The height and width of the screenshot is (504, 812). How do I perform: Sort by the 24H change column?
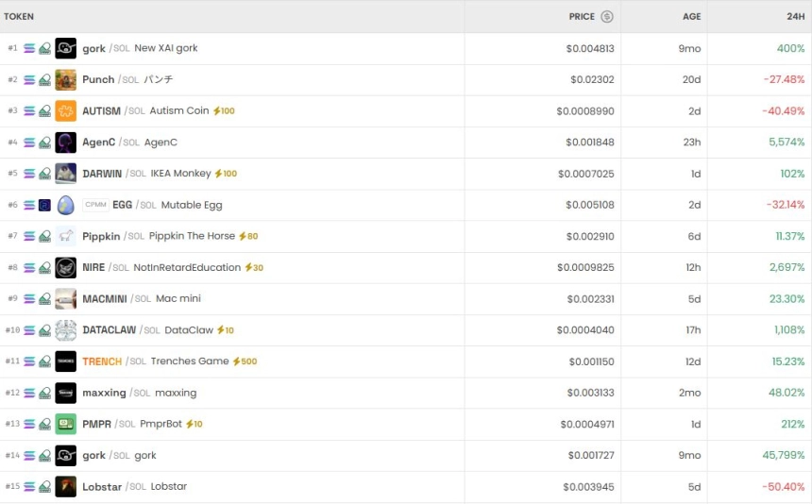(795, 16)
